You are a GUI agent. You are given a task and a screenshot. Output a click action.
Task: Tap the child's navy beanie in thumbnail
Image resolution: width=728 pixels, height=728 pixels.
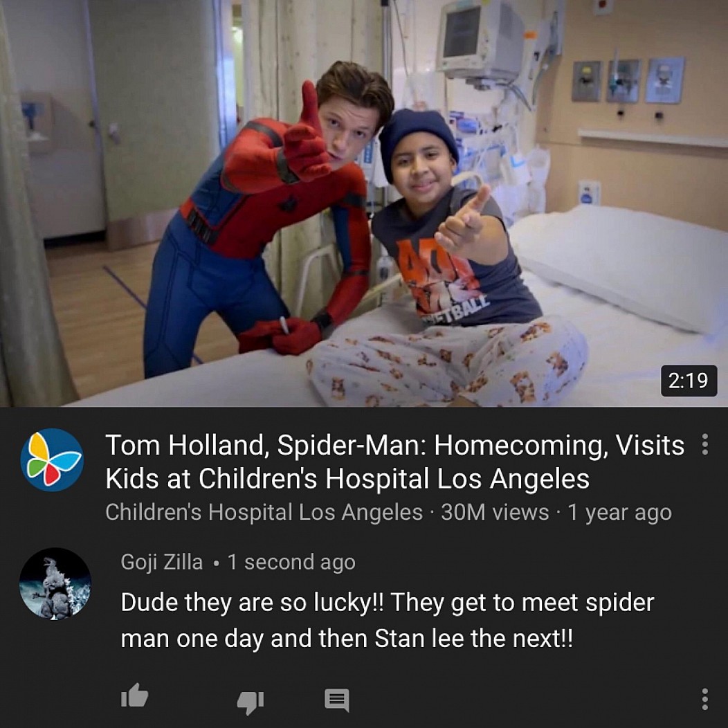click(x=418, y=137)
